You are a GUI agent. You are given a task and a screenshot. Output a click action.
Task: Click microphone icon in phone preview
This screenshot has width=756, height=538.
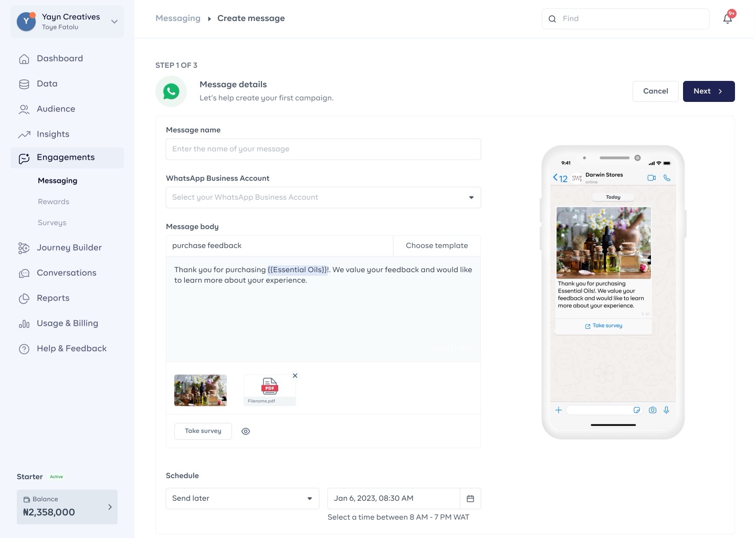[x=667, y=410]
